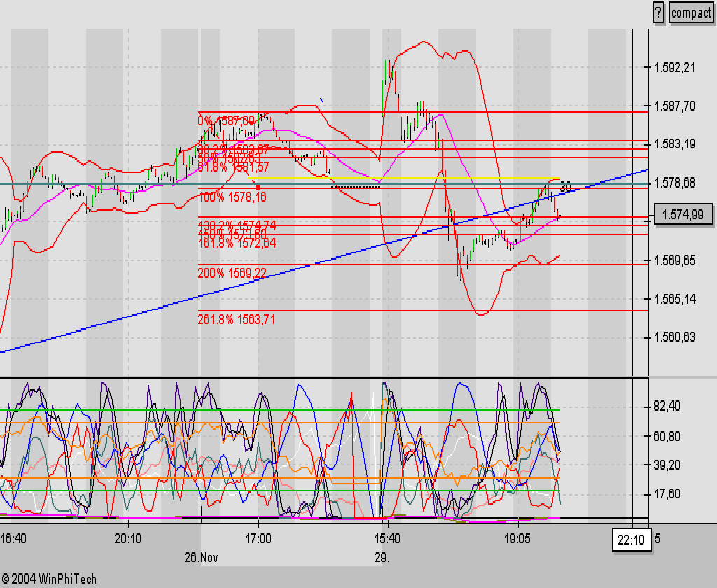Select the current price box 1.574,99
The width and height of the screenshot is (717, 588).
[683, 214]
